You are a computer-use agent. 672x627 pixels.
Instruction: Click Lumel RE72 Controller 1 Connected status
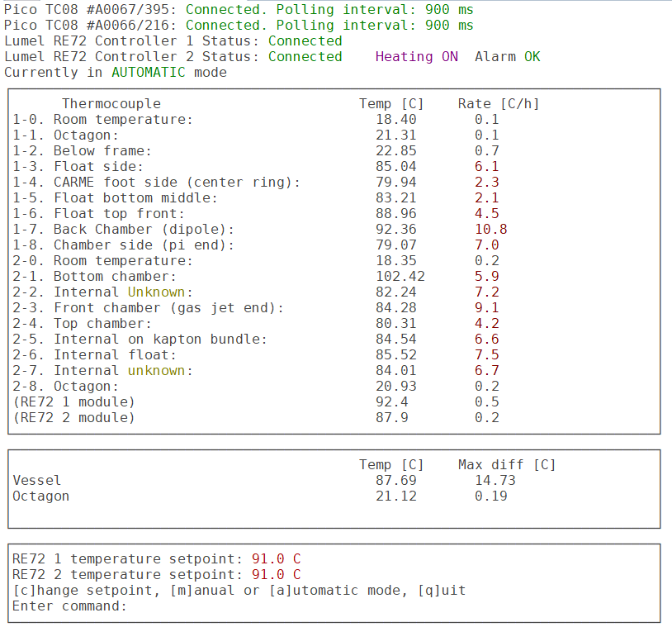[x=305, y=41]
